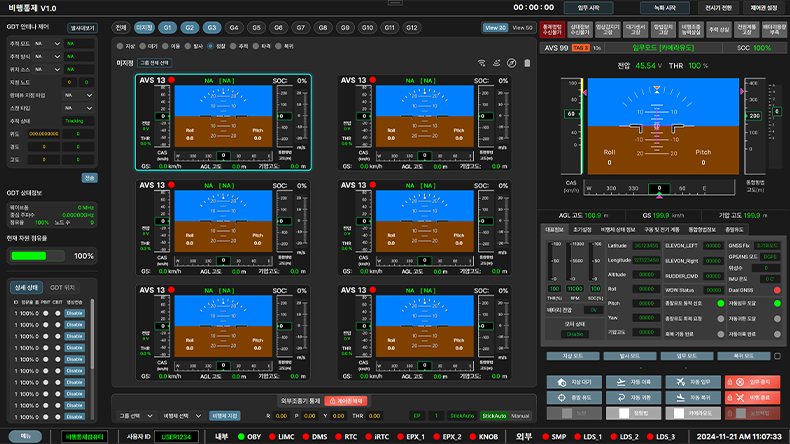The image size is (790, 444).
Task: Click the 그룹 전체 선택 button
Action: (x=154, y=63)
